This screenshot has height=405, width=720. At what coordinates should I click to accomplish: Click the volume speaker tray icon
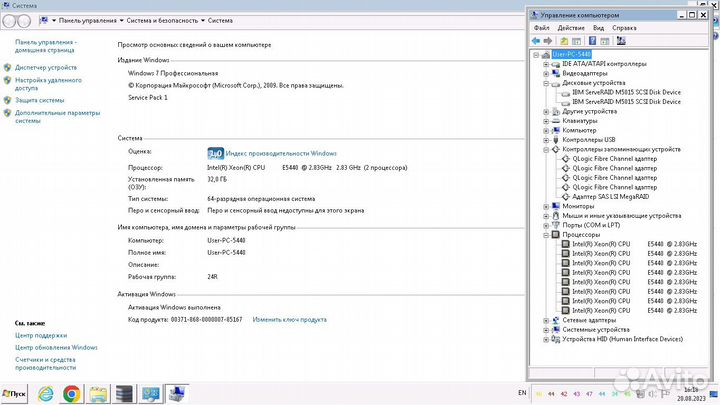(652, 394)
